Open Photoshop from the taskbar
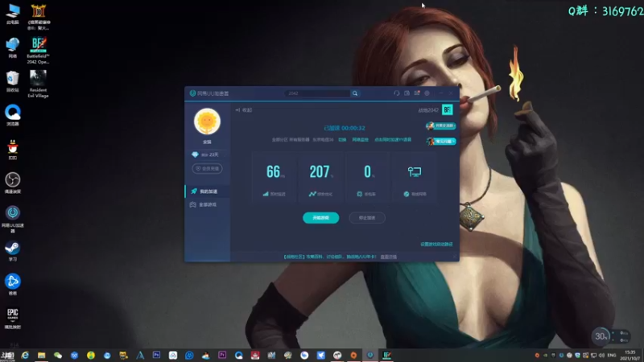The height and width of the screenshot is (362, 644). pos(156,356)
